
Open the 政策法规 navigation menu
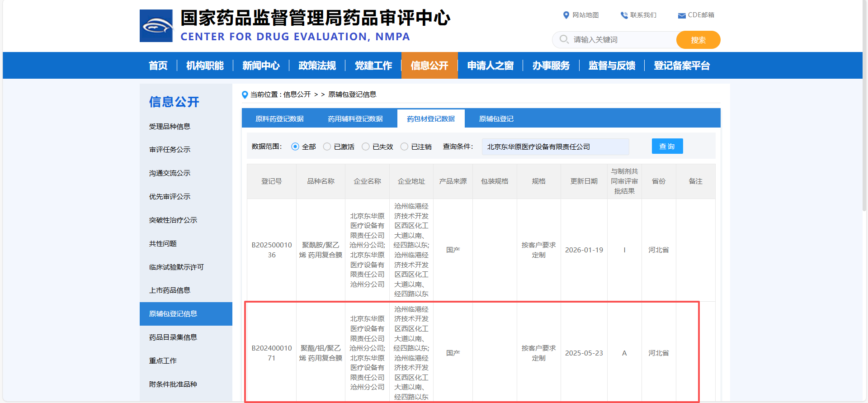click(317, 66)
